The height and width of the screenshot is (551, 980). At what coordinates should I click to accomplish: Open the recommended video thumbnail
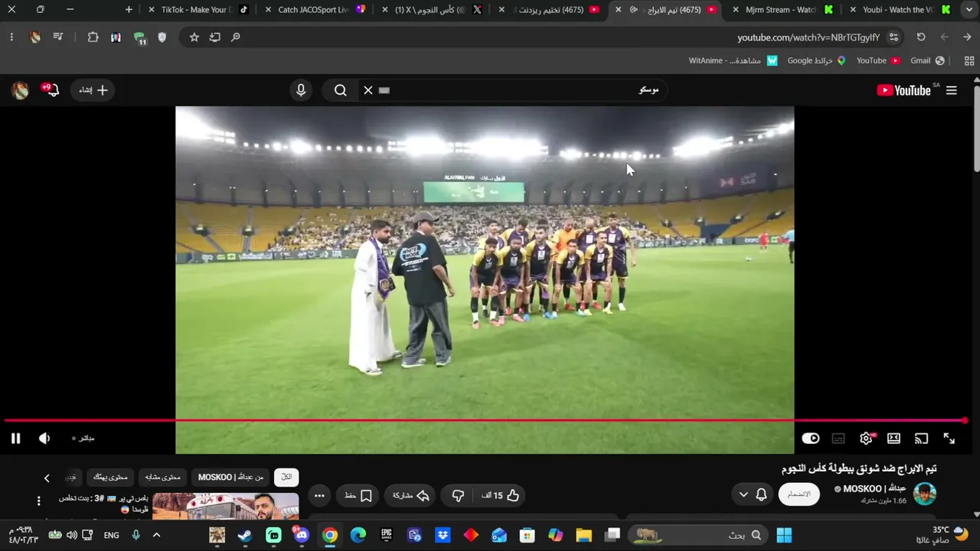tap(225, 507)
